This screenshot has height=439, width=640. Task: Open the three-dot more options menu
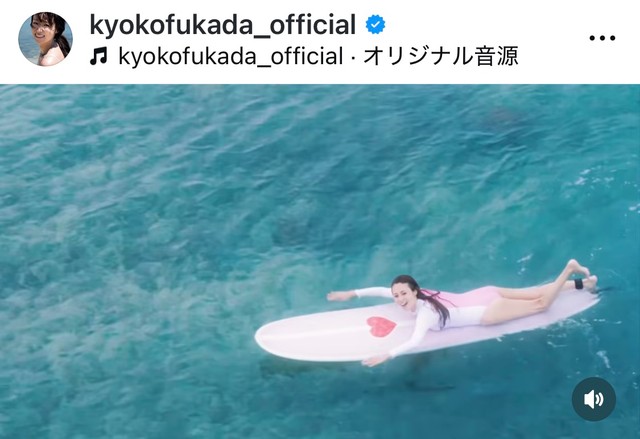pos(602,38)
